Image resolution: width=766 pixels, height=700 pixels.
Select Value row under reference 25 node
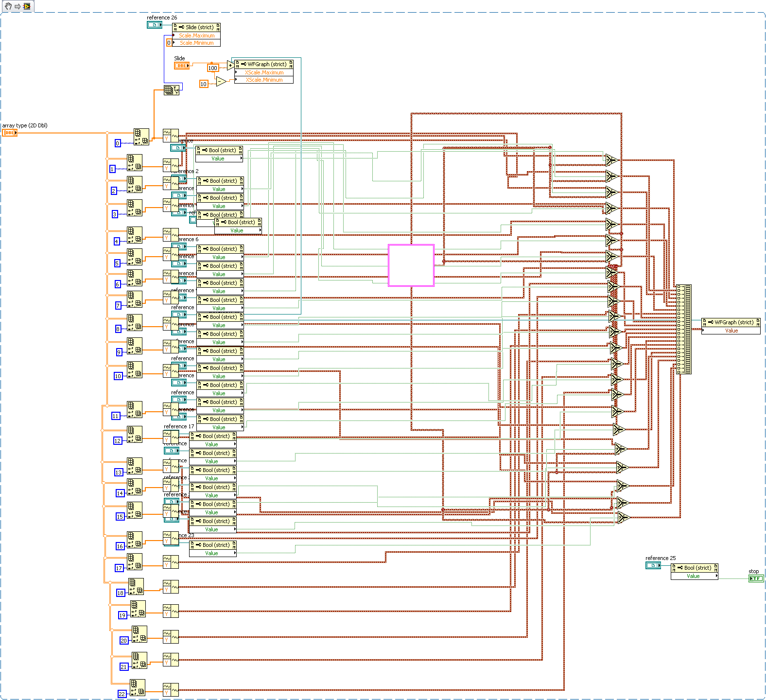pyautogui.click(x=695, y=576)
